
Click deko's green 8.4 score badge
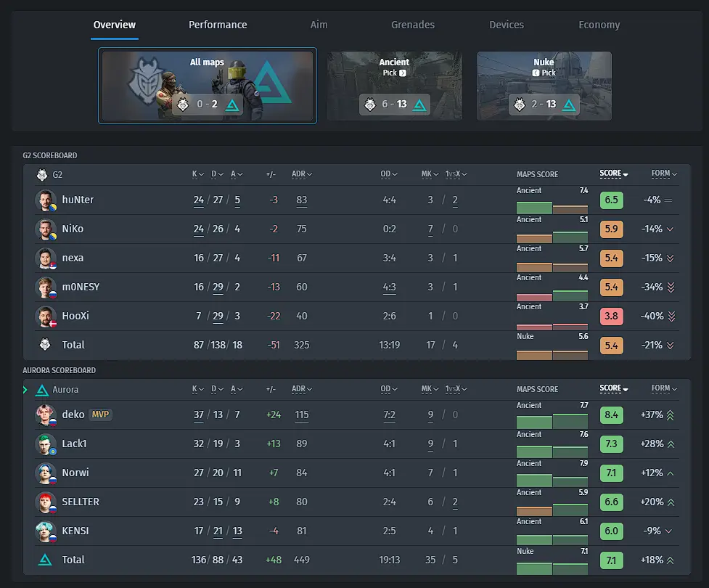click(611, 415)
